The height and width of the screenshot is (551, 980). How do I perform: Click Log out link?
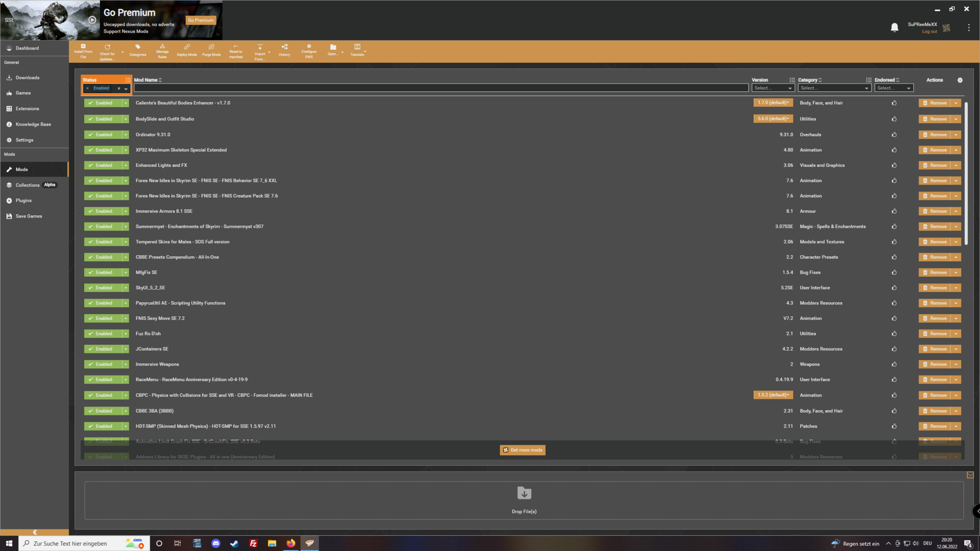pos(929,32)
